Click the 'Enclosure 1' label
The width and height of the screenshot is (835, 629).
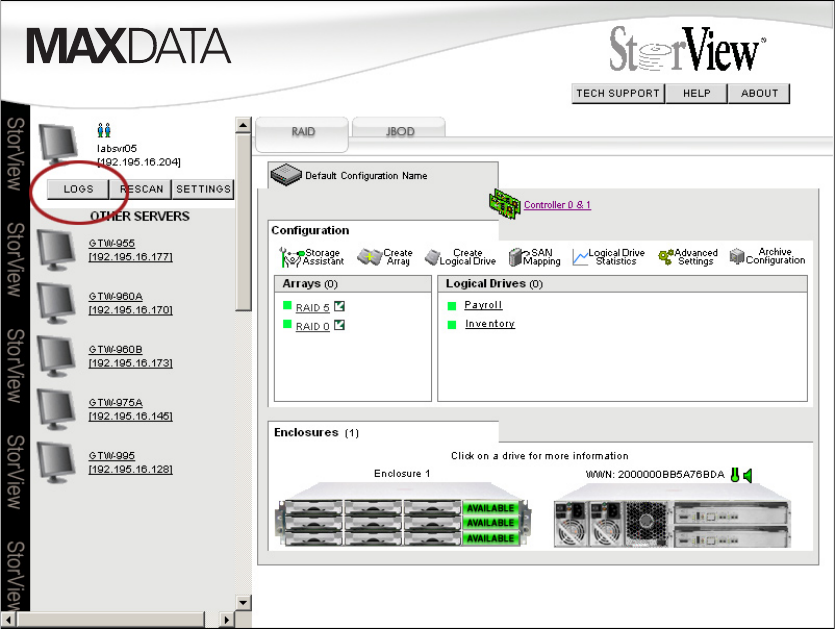tap(402, 473)
